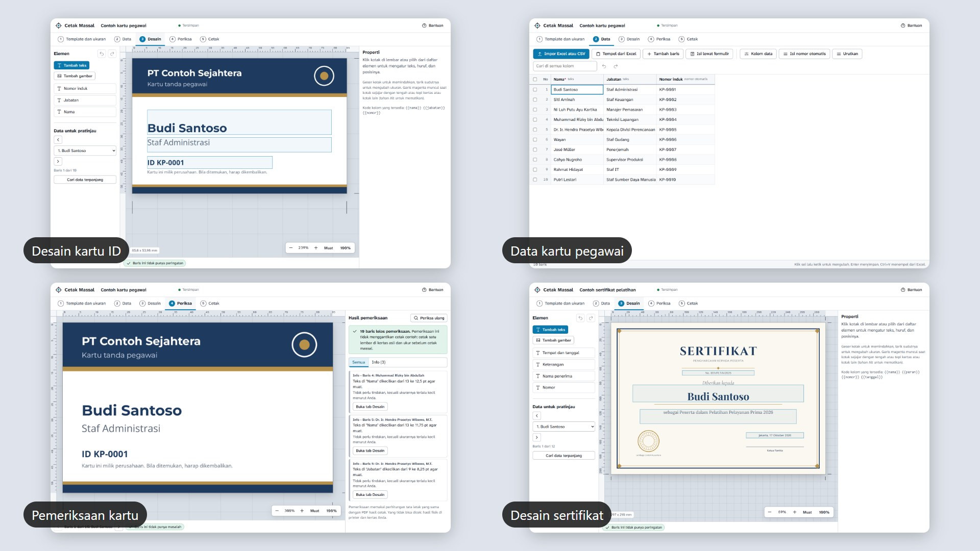Go to next preview row in Desain kartu ID
Viewport: 980px width, 551px height.
pyautogui.click(x=58, y=161)
